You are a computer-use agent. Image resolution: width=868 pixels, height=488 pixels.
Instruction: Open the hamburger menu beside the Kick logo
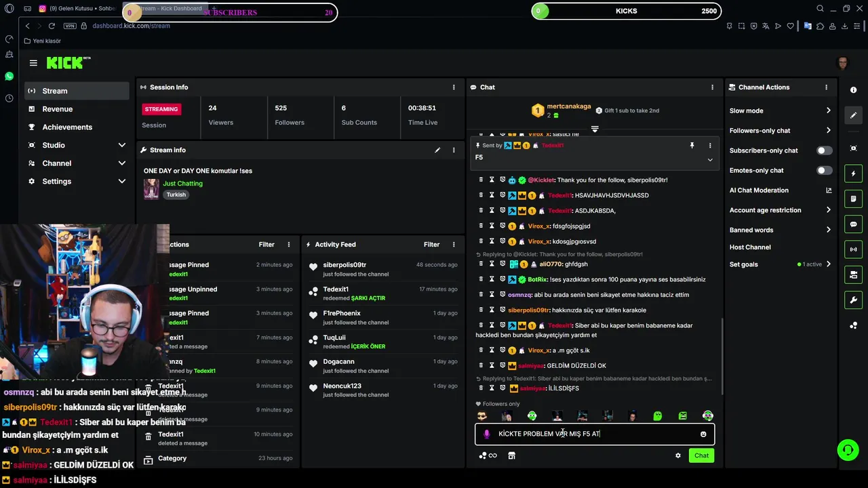[x=33, y=63]
